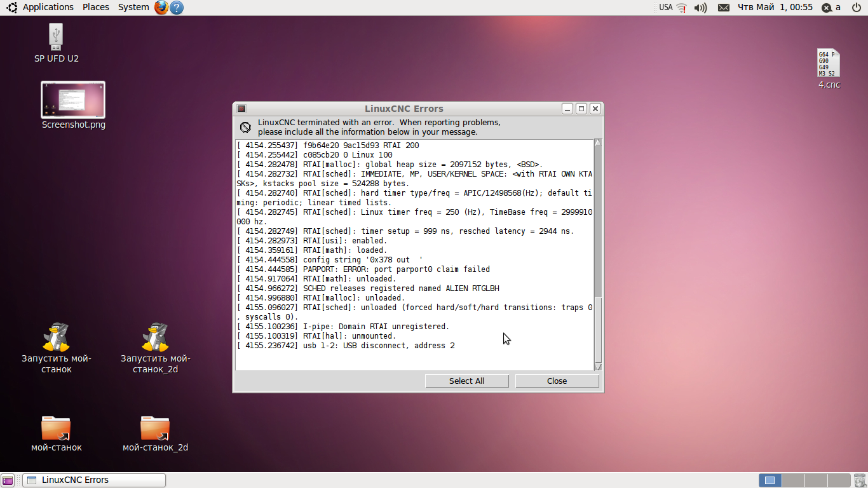
Task: Click the Close button in the error dialog
Action: (x=557, y=381)
